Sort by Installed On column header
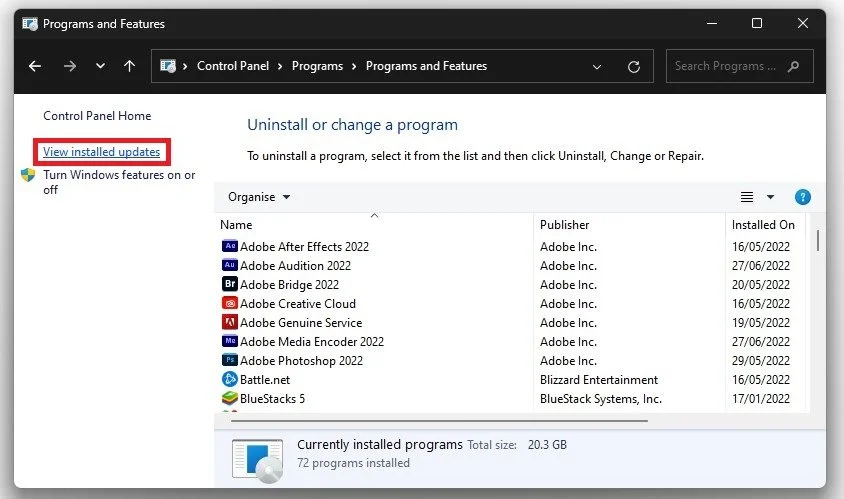 [x=763, y=225]
